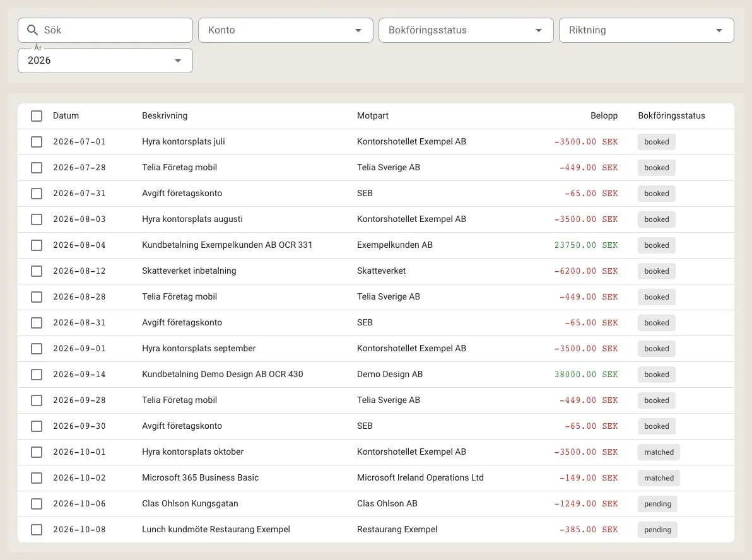Click Microsoft 365 Business Basic description

pos(200,477)
